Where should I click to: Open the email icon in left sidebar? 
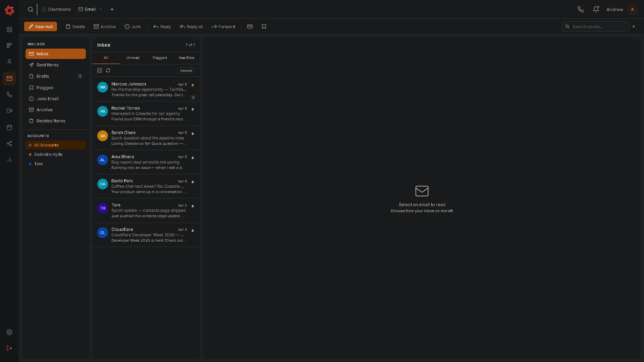coord(9,78)
